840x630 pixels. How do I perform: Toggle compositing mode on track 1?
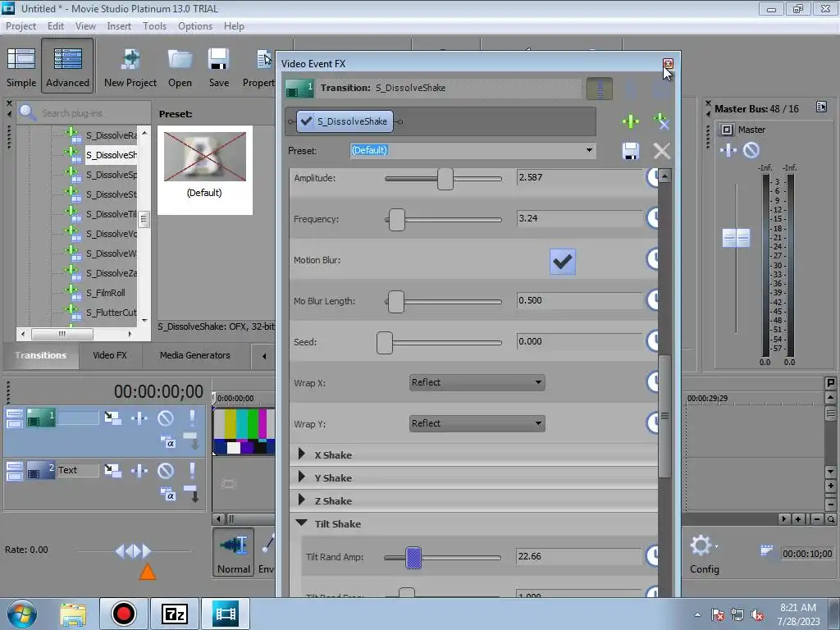click(167, 442)
